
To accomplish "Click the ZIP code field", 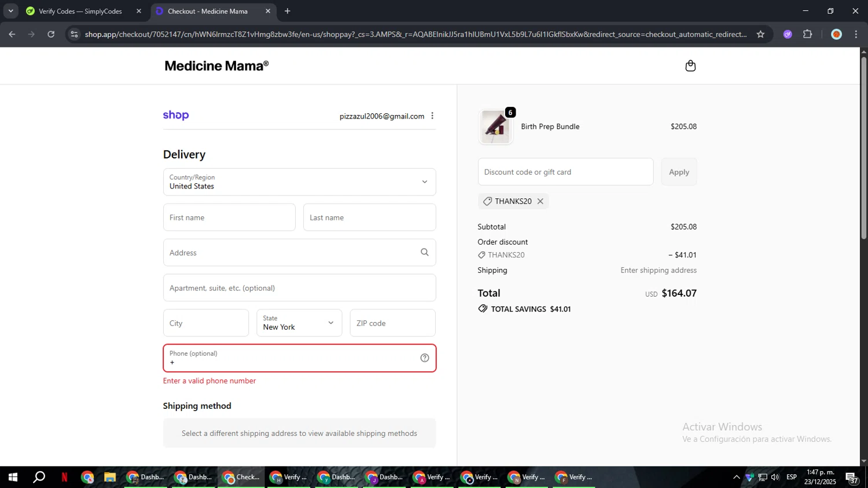I will pos(392,323).
